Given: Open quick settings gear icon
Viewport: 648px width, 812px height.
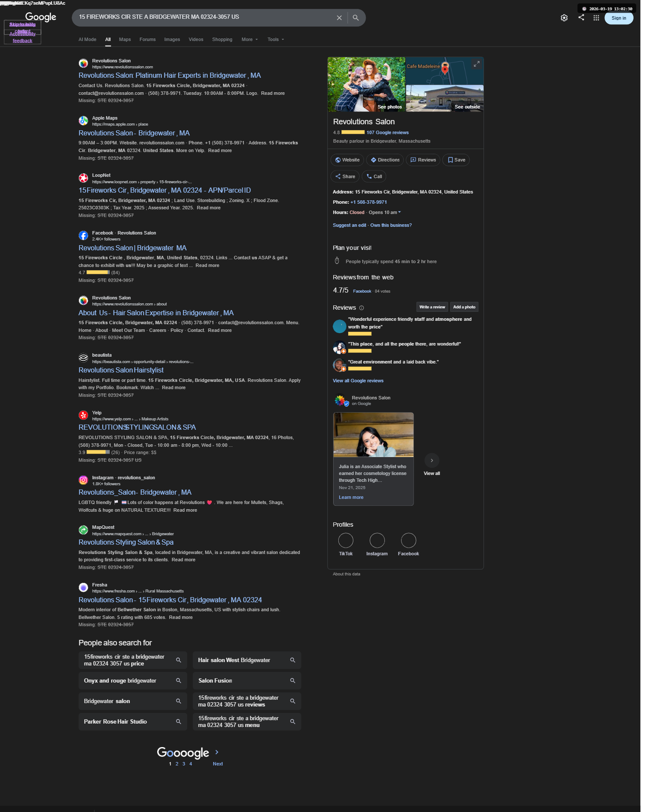Looking at the screenshot, I should (564, 18).
